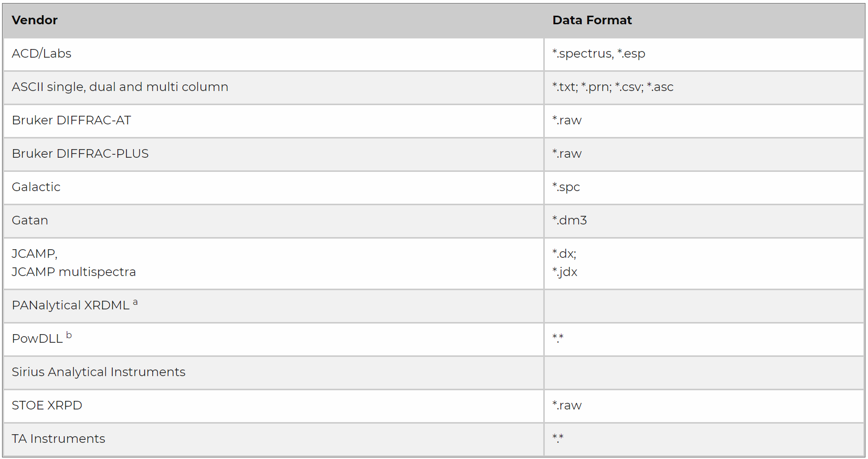This screenshot has height=459, width=868.
Task: Select the Gatan vendor cell
Action: click(x=30, y=220)
